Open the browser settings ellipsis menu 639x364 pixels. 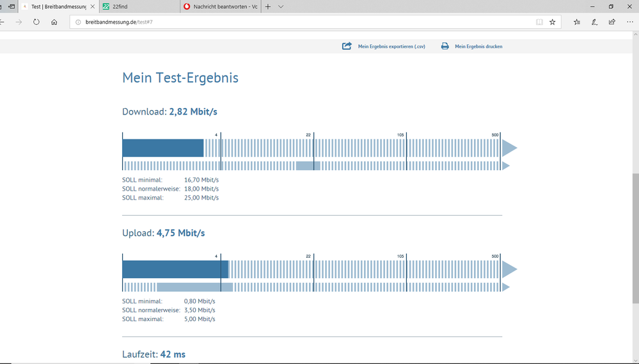click(630, 22)
